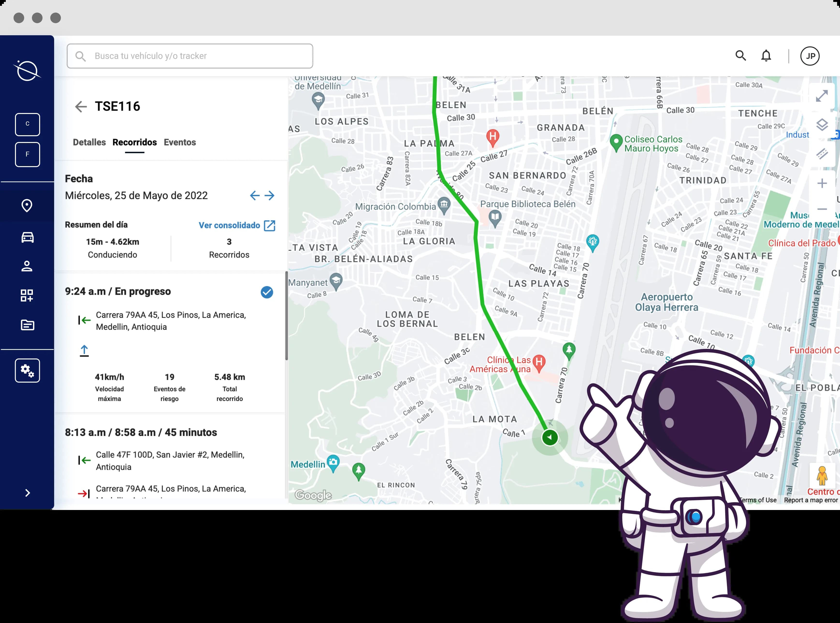Screen dimensions: 840x623
Task: Open the map layers selector
Action: [822, 124]
